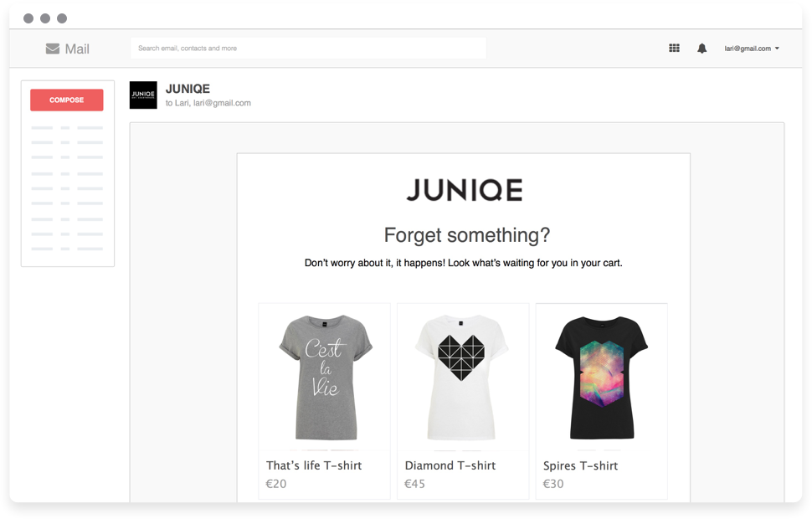Image resolution: width=812 pixels, height=519 pixels.
Task: Open the apps grid icon
Action: point(674,49)
